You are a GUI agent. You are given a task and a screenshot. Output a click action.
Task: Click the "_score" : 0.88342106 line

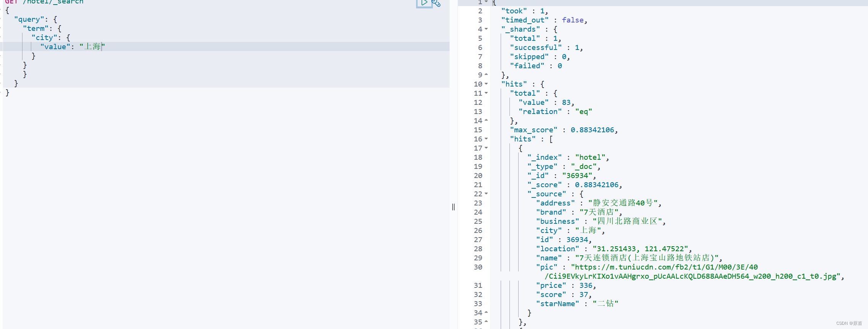click(x=575, y=185)
